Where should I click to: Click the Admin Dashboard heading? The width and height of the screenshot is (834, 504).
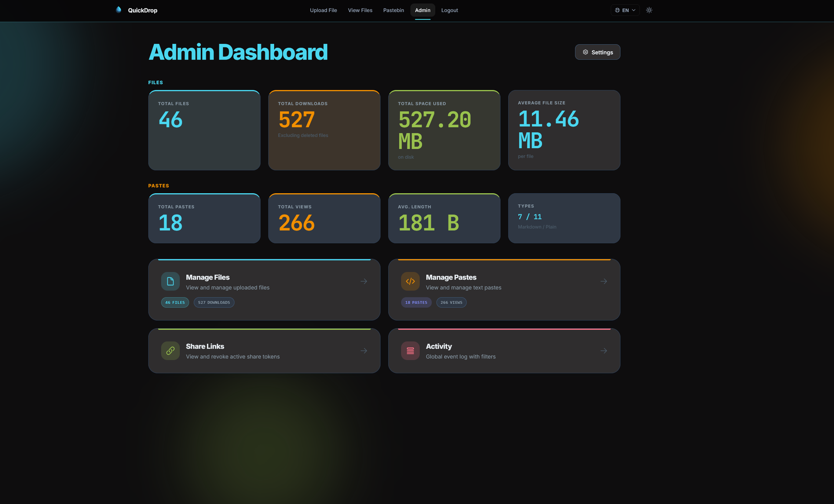point(238,52)
